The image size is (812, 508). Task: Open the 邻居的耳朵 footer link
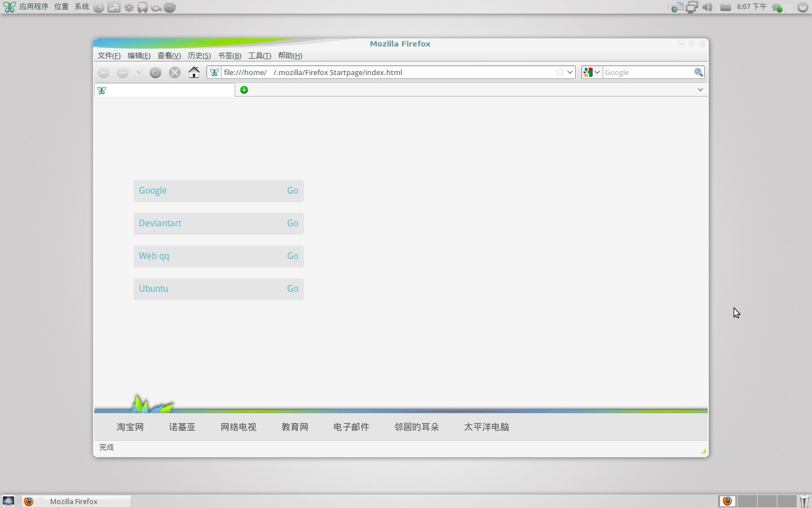(x=417, y=427)
